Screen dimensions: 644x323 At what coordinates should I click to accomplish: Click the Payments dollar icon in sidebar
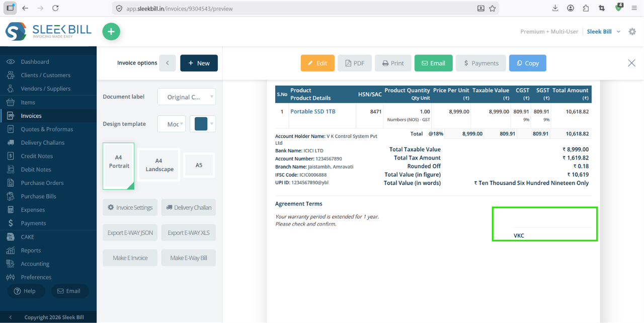(x=11, y=223)
